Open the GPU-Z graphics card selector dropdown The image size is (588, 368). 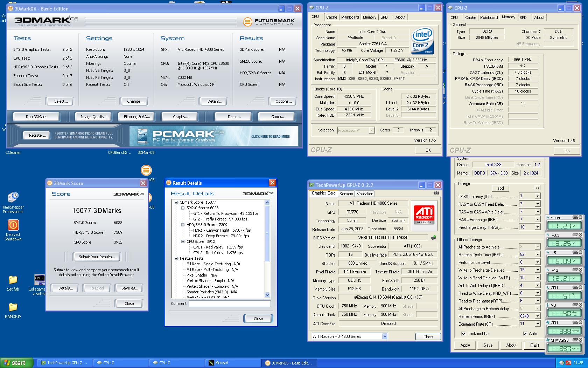coord(385,336)
